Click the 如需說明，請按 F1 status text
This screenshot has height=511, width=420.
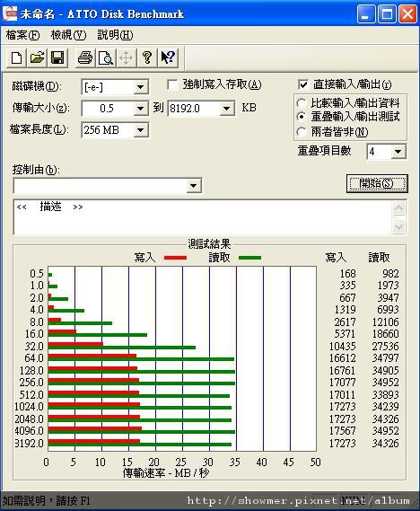click(x=47, y=500)
